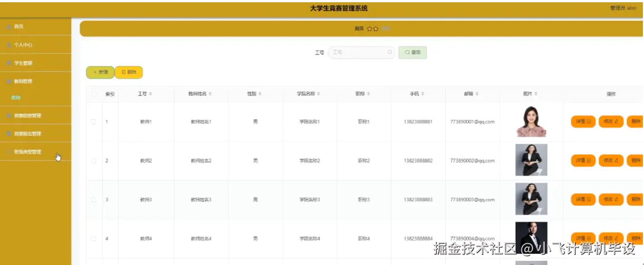Click the sort arrows next to 职称
Viewport: 644px width, 265px height.
(x=368, y=94)
